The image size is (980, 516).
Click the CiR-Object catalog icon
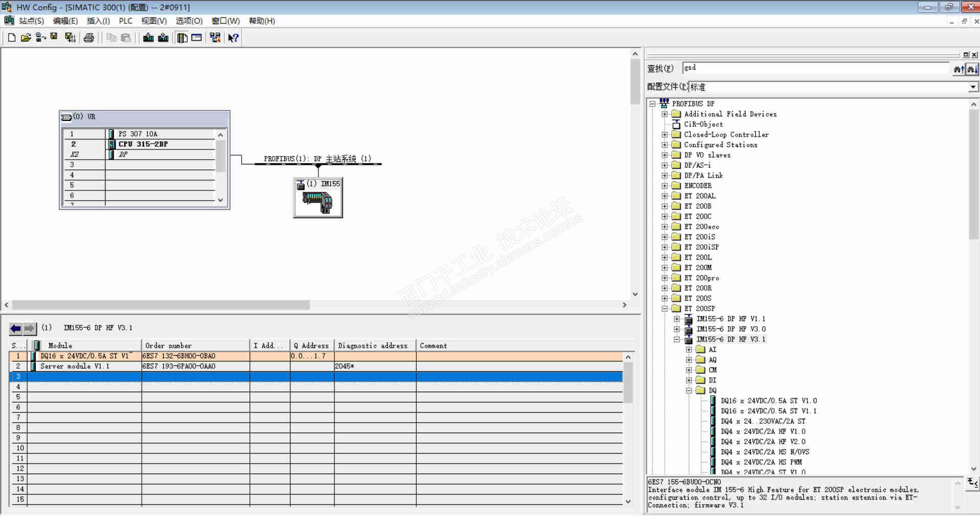click(676, 124)
